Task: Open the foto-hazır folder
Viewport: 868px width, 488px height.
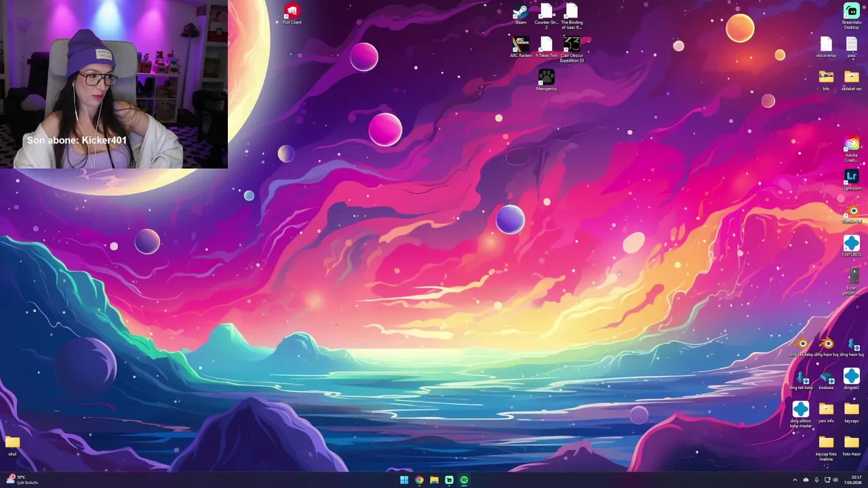Action: tap(852, 445)
